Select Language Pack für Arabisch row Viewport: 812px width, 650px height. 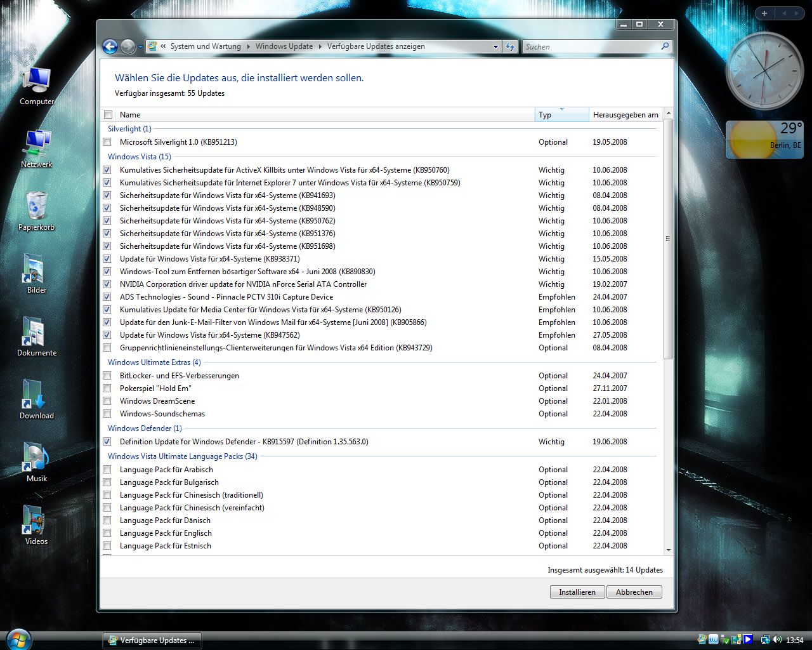(381, 470)
